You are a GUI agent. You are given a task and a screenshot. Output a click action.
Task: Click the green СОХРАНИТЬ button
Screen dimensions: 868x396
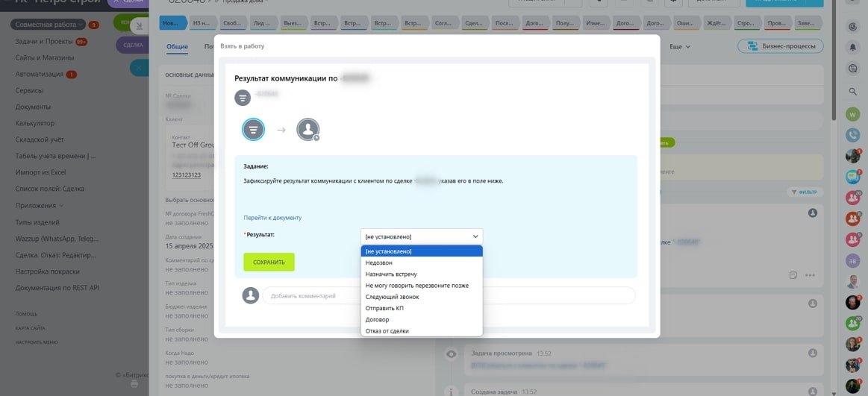(269, 263)
